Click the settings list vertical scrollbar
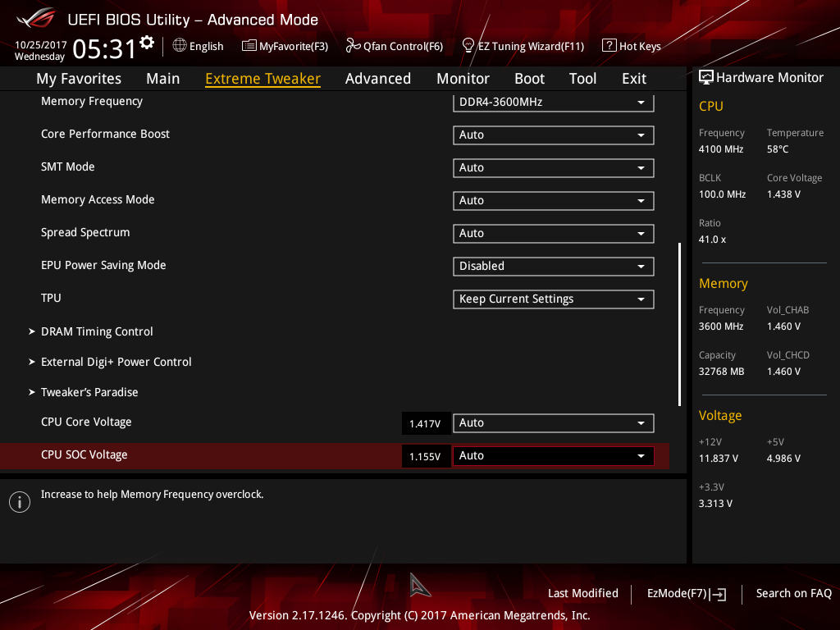840x630 pixels. 679,325
